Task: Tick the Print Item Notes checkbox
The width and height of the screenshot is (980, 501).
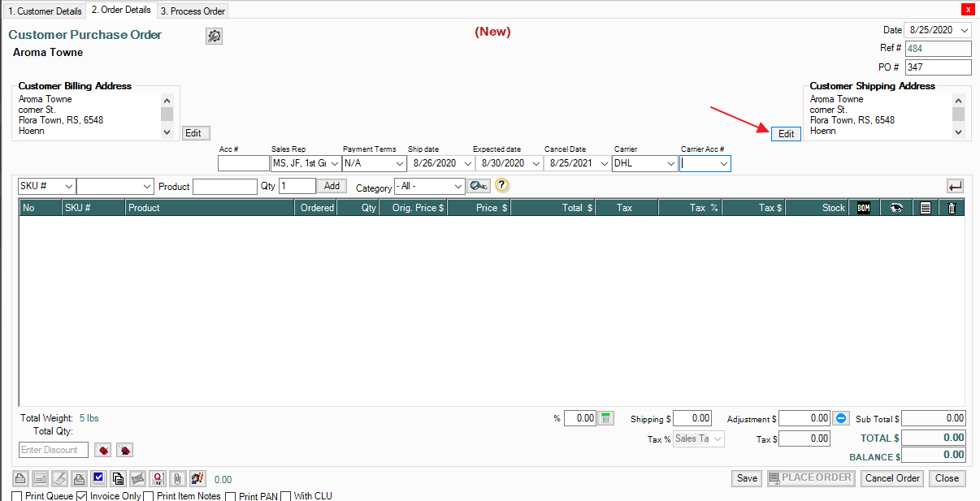Action: 149,496
